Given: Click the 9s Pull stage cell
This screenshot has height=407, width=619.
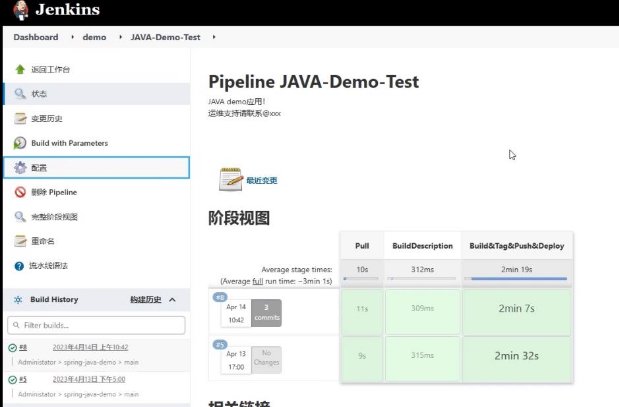Looking at the screenshot, I should tap(362, 359).
